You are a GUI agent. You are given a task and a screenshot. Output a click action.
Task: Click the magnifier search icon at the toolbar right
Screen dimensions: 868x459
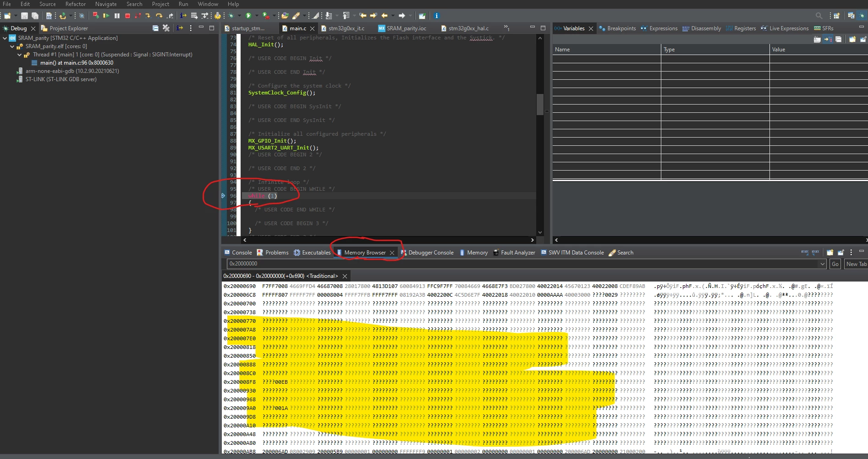pos(819,16)
